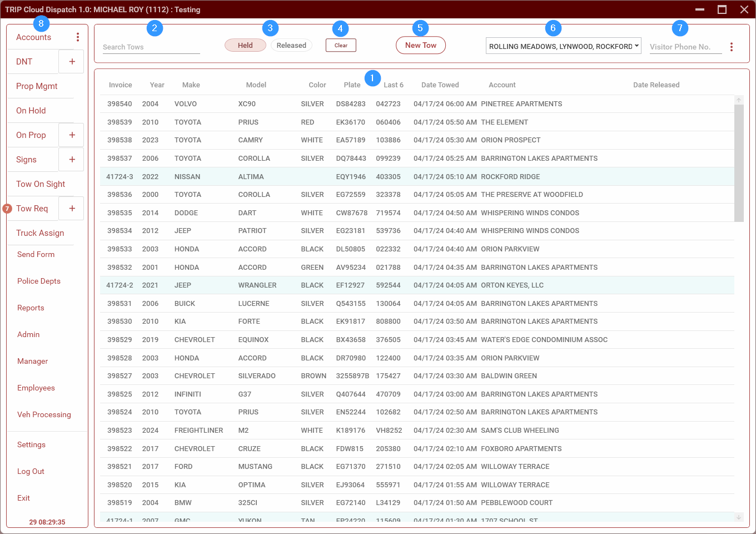Open Truck Assign in sidebar
756x534 pixels.
pos(40,233)
